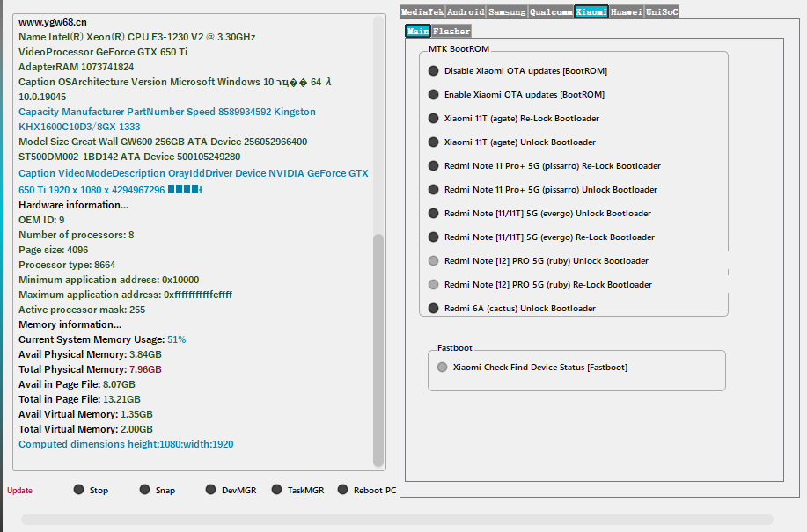Select Disable Xiaomi OTA updates [BootROM] option
This screenshot has height=532, width=807.
517,71
